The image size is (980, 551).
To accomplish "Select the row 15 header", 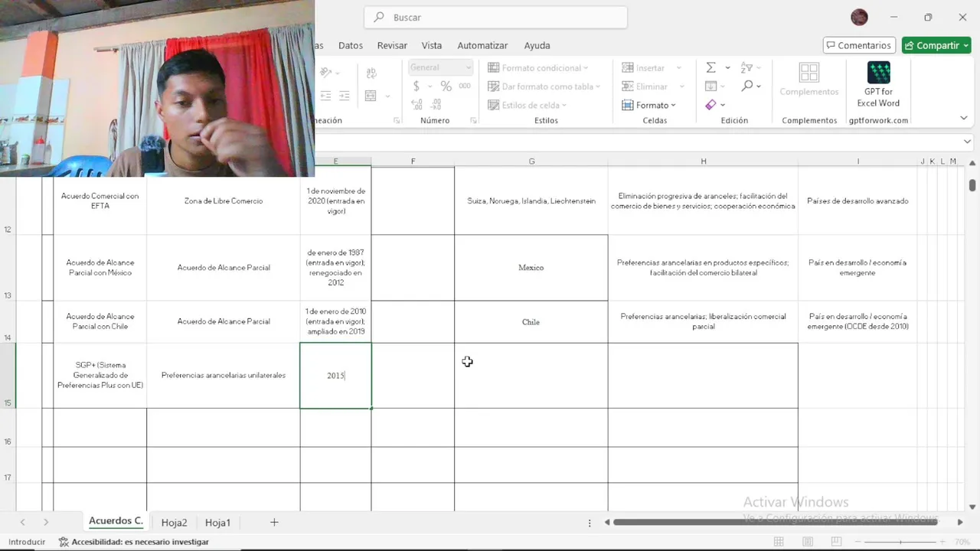I will click(8, 376).
